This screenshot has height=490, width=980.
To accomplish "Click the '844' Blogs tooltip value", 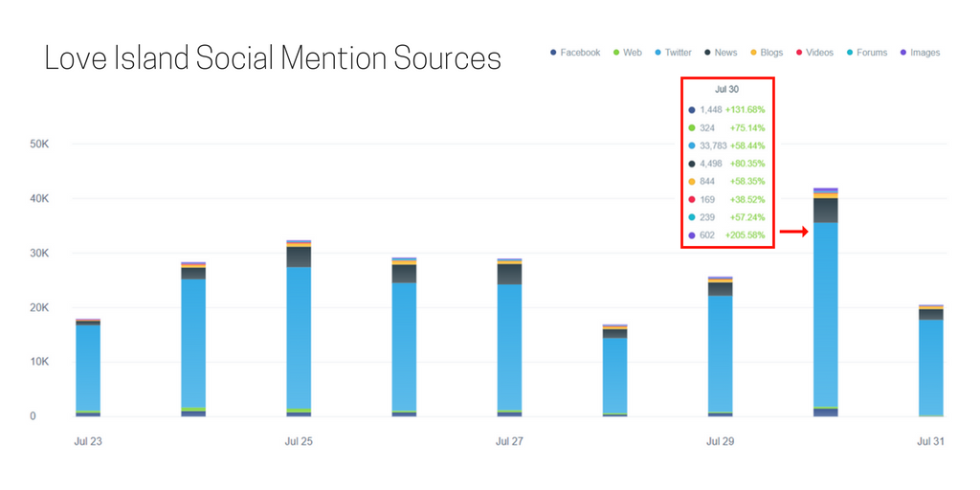I will pos(707,181).
